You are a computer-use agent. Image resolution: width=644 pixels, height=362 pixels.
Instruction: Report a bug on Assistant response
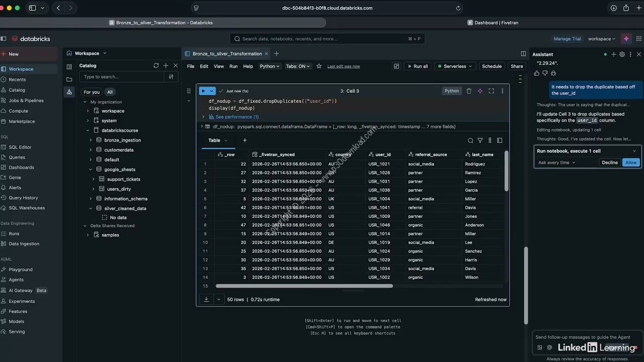click(553, 73)
